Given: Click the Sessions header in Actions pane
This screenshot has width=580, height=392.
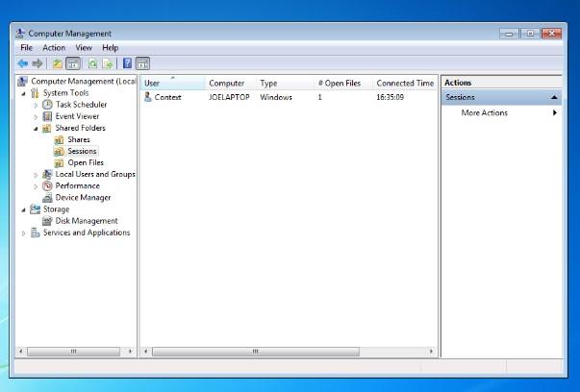Looking at the screenshot, I should (x=502, y=98).
